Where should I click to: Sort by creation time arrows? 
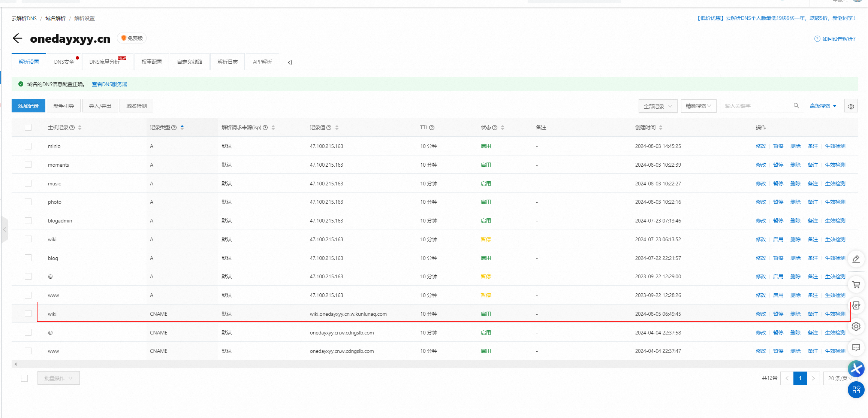(661, 127)
